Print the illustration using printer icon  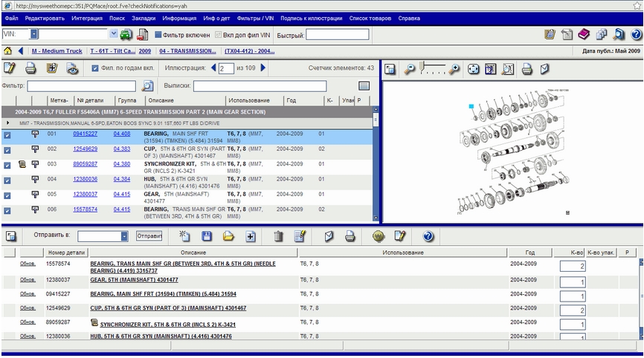pyautogui.click(x=527, y=69)
